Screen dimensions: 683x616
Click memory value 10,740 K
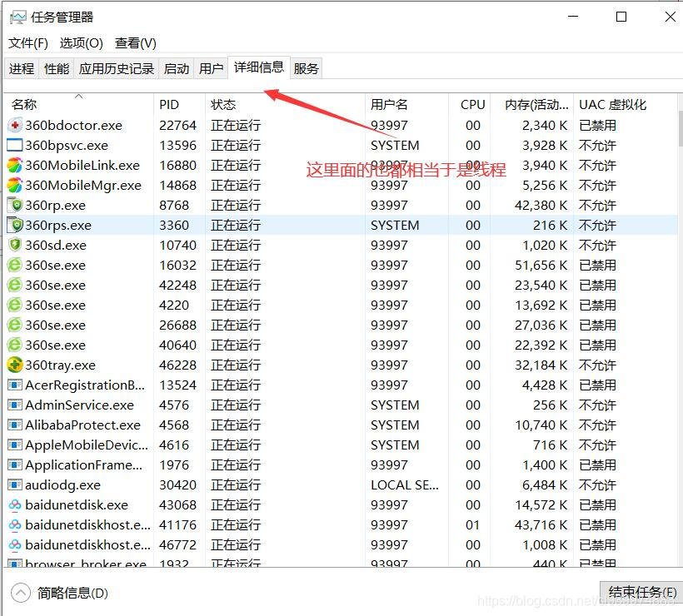point(541,425)
